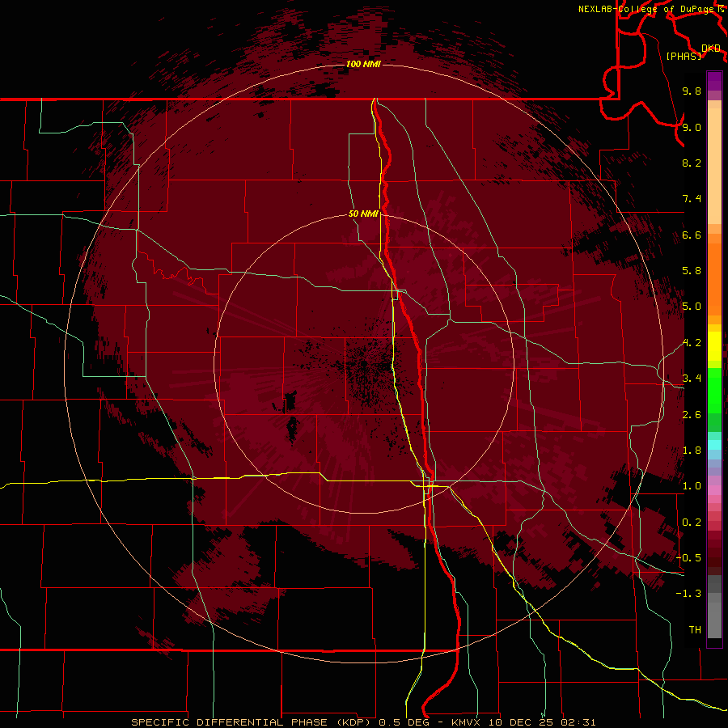728x728 pixels.
Task: Click the 10 DEC 25 date text
Action: pos(520,722)
